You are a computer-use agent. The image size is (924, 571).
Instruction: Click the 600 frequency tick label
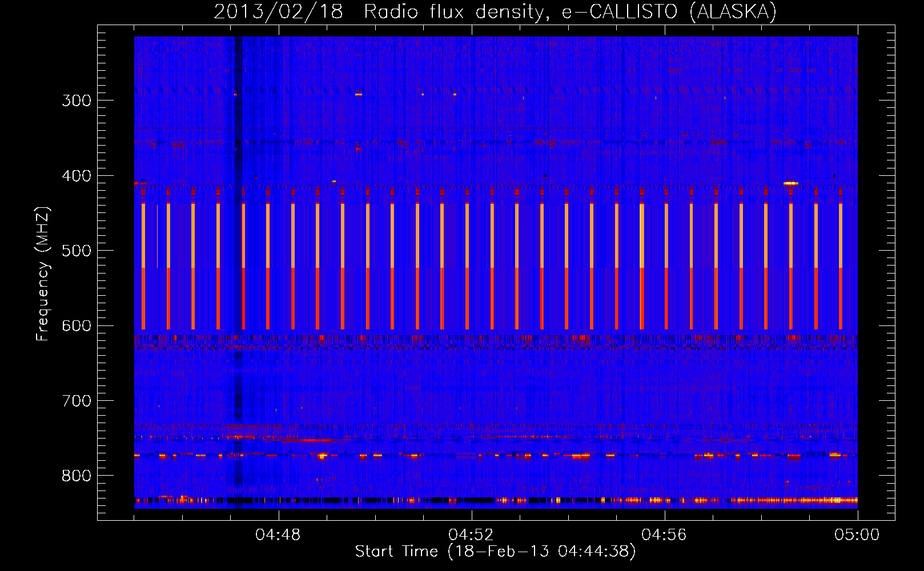tap(77, 326)
